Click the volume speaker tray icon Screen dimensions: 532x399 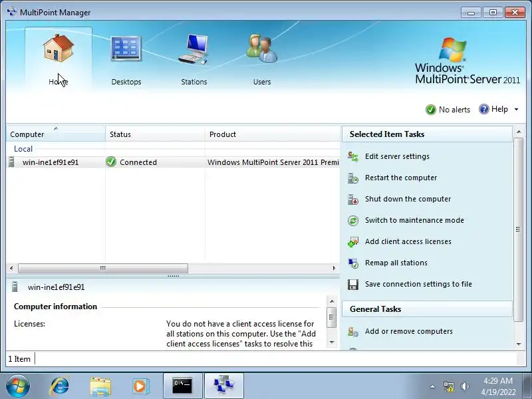click(x=465, y=386)
